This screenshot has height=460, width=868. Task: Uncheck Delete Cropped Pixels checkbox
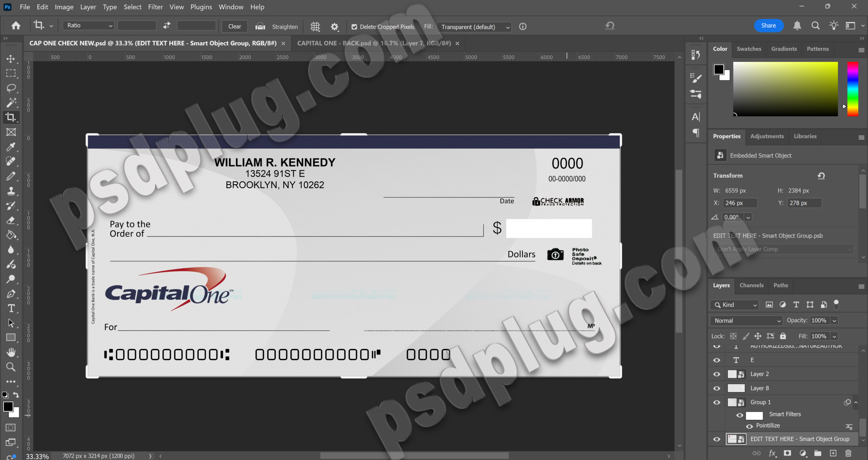[x=354, y=27]
